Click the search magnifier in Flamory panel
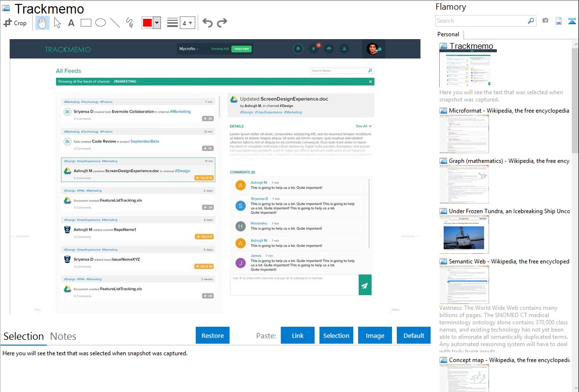 tap(531, 21)
